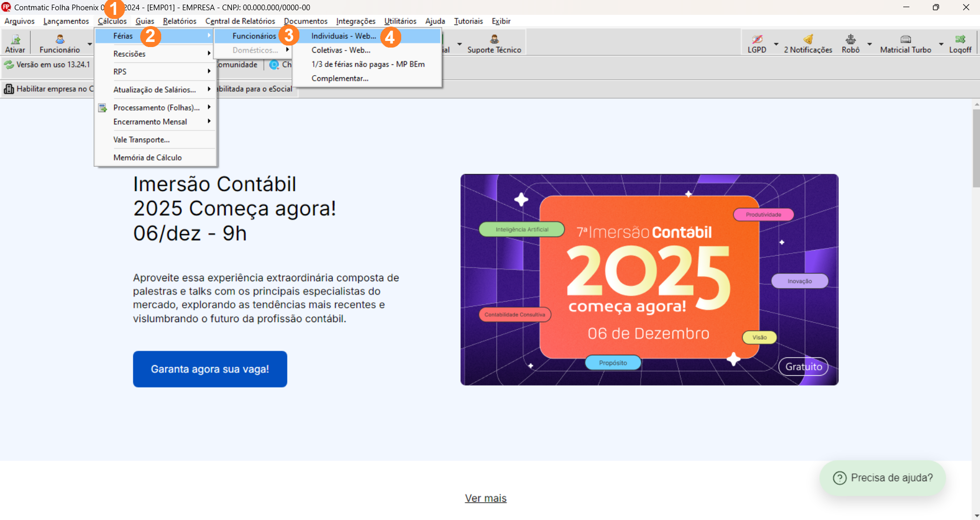Click the Imersão Contábil 2025 banner image

coord(649,280)
